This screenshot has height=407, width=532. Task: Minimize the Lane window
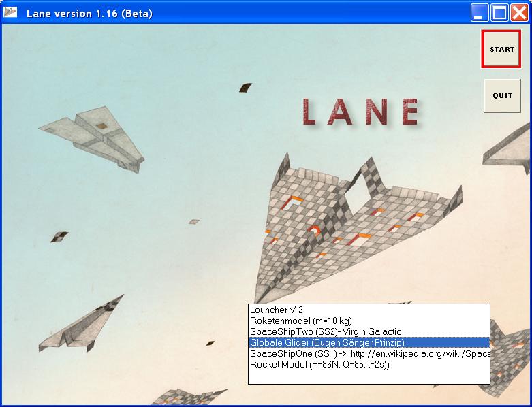click(481, 13)
